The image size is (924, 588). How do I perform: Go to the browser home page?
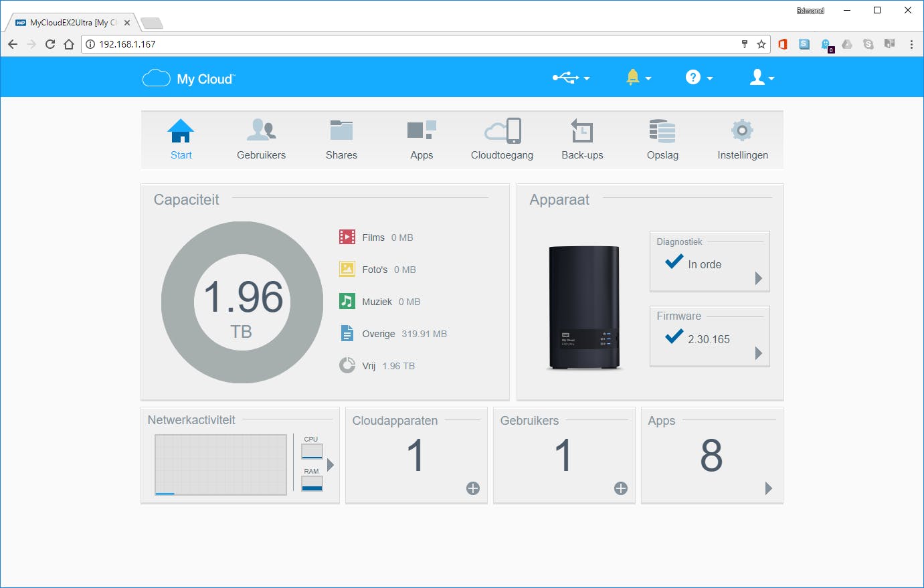click(x=69, y=44)
